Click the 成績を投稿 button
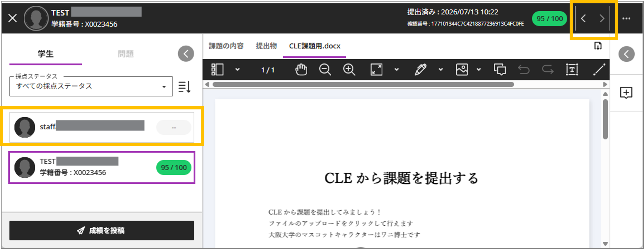644x249 pixels. [x=101, y=230]
